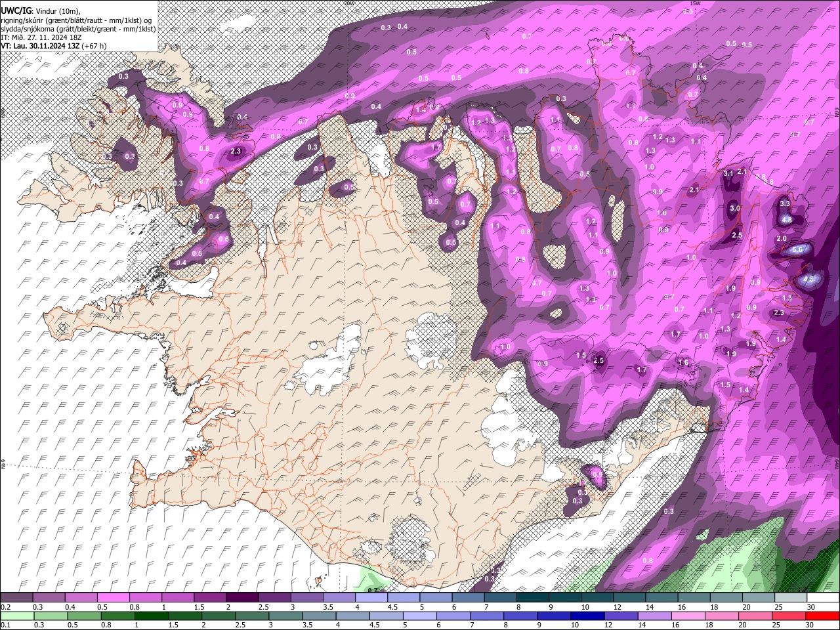Screen dimensions: 840x630
Task: Select the lower legend swatch starting at 4
Action: (352, 616)
